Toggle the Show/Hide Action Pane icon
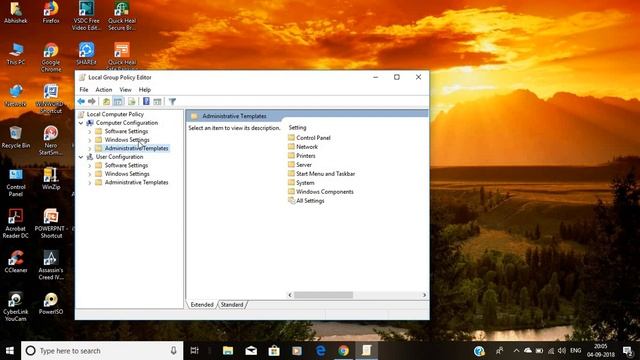This screenshot has width=640, height=360. [x=157, y=101]
